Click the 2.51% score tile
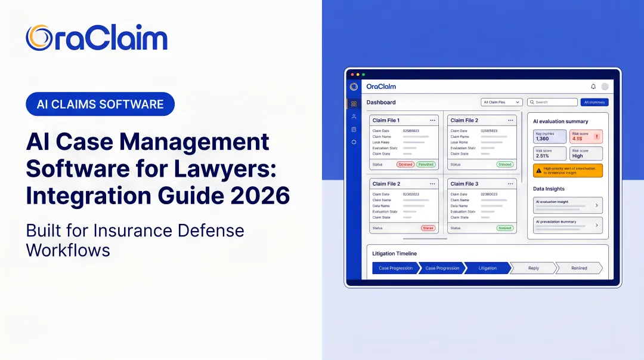 pos(550,153)
